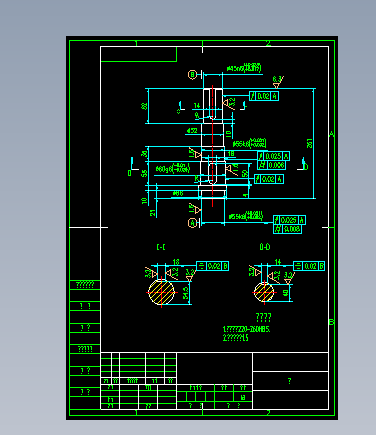Click the 6.3 surface roughness symbol

tap(278, 81)
